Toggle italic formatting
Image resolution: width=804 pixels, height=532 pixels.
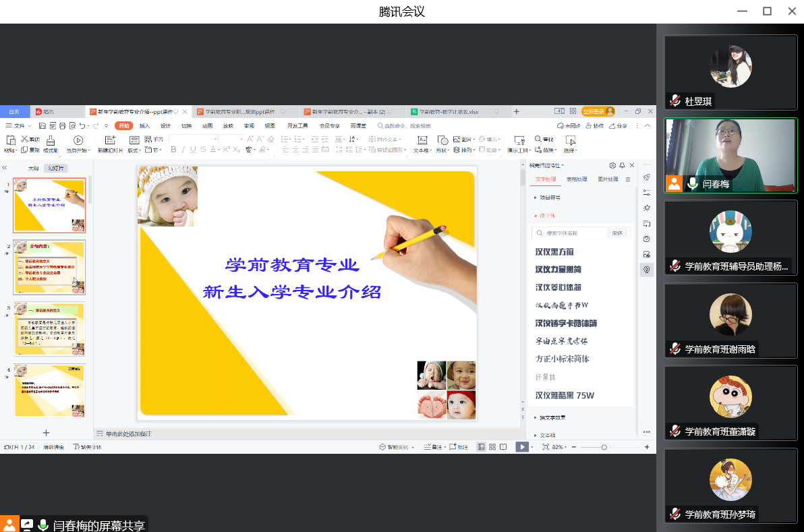coord(183,150)
